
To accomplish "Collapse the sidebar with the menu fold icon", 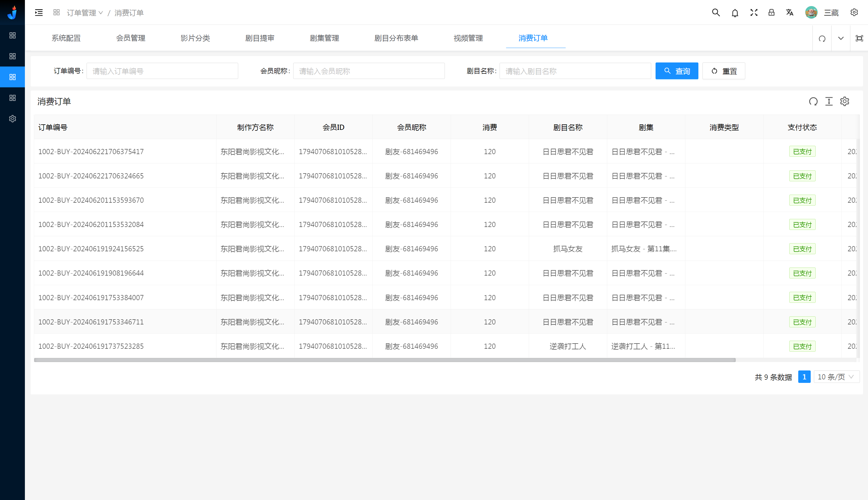I will pos(39,13).
